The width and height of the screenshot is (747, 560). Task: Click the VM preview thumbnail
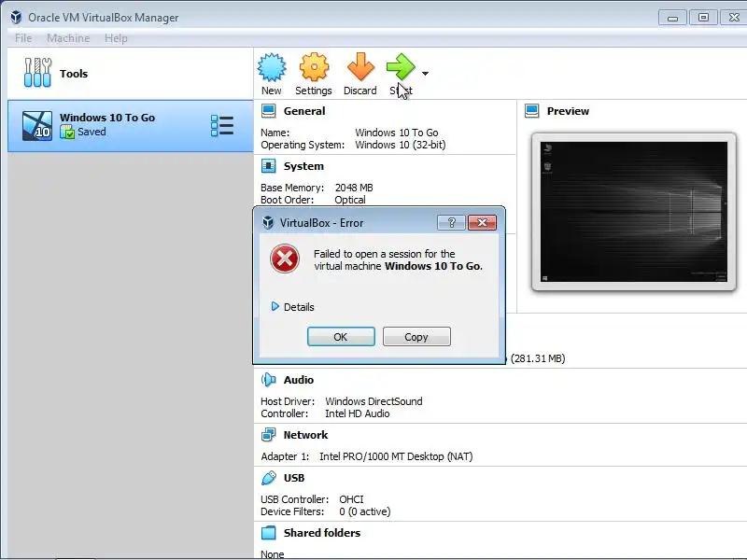point(634,212)
